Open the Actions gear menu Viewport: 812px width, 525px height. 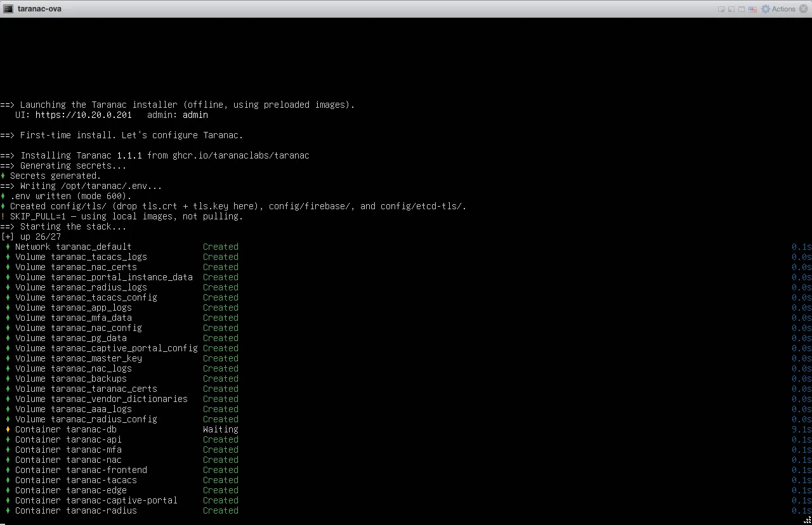pyautogui.click(x=778, y=9)
